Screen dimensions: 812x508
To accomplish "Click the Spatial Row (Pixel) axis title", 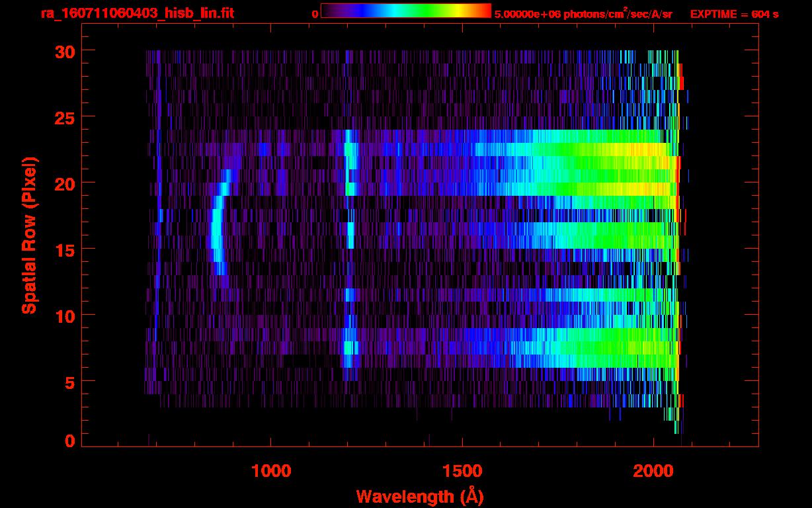I will coord(28,235).
